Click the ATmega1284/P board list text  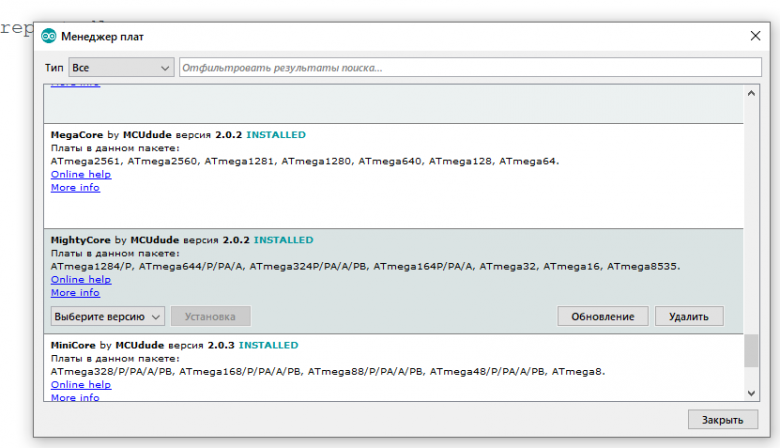(366, 267)
